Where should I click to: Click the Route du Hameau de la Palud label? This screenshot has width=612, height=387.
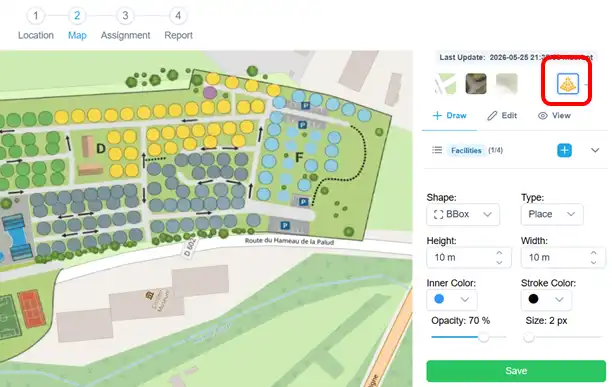(289, 241)
